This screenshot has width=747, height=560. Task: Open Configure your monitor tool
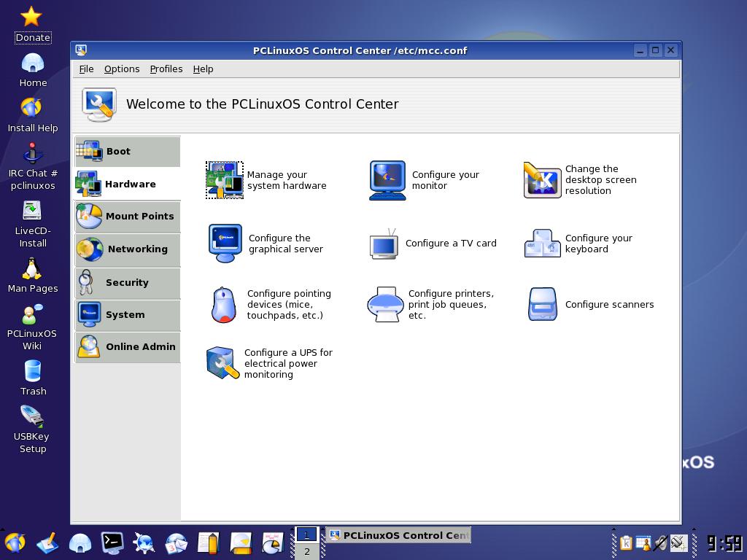pos(425,180)
